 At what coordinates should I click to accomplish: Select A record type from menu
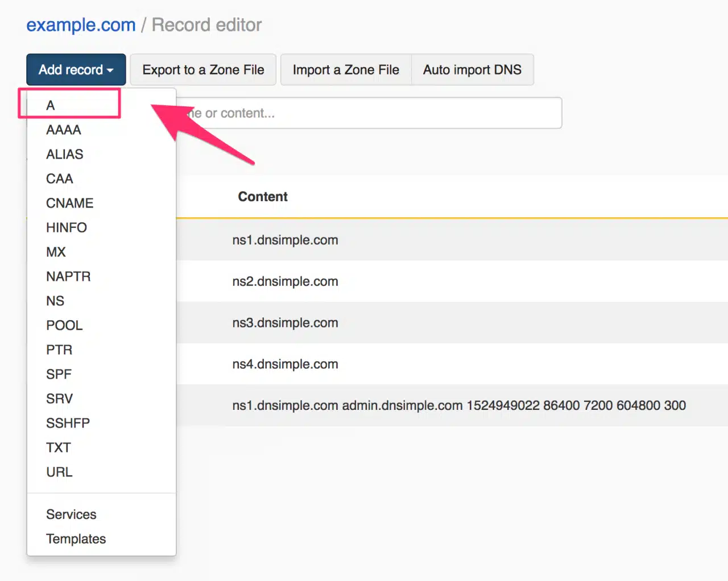101,105
